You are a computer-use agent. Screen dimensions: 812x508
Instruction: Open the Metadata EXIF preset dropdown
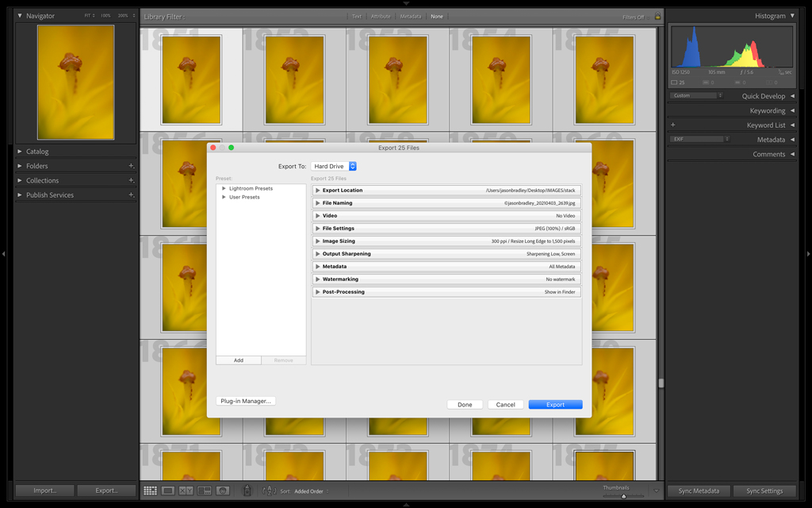(699, 139)
